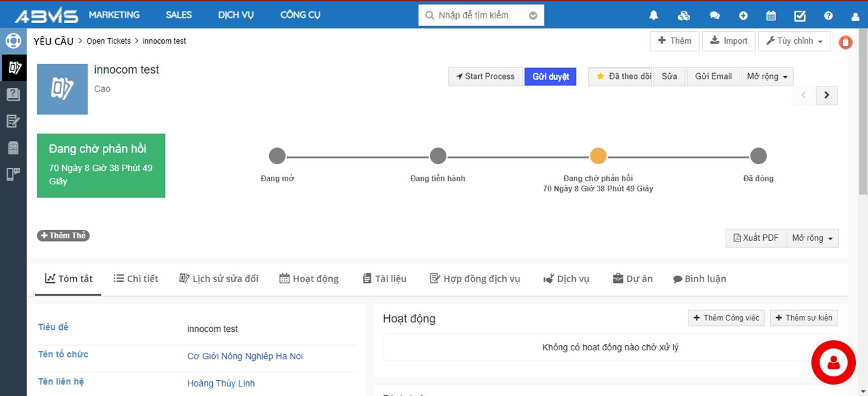Image resolution: width=868 pixels, height=396 pixels.
Task: Click the 'Đã đóng' status step circle
Action: (x=758, y=156)
